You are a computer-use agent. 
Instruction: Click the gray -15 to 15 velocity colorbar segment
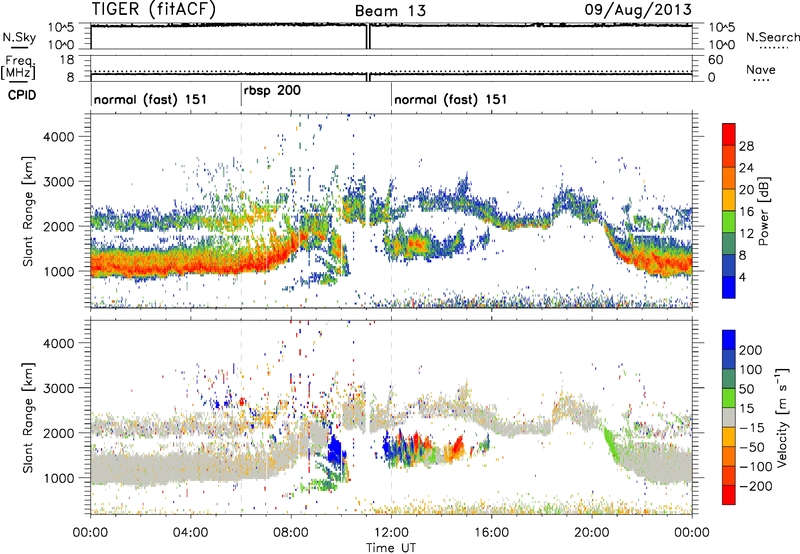point(729,417)
